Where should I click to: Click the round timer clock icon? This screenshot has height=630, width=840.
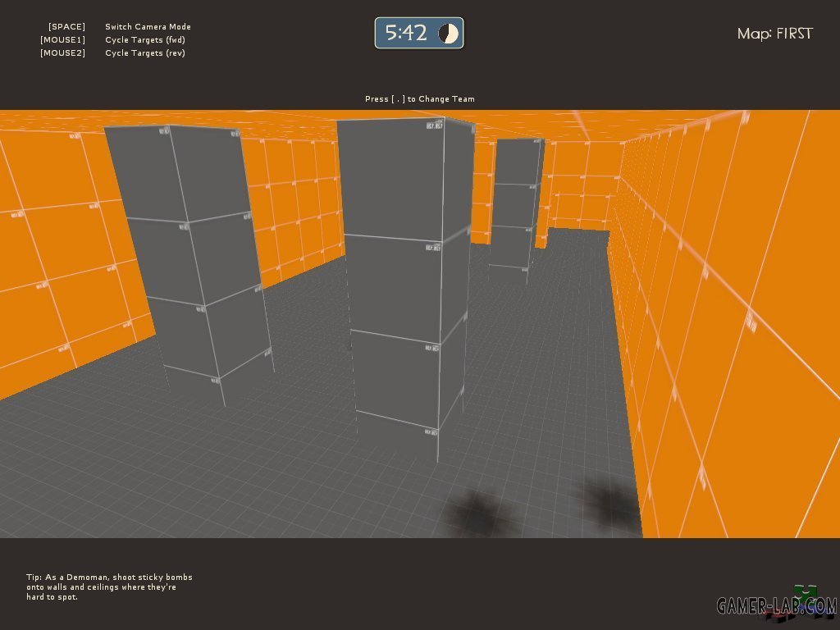[x=449, y=33]
